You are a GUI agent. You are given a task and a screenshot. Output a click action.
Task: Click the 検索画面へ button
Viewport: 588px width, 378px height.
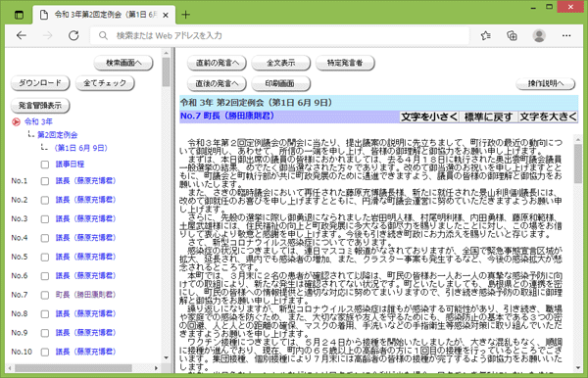pos(123,63)
